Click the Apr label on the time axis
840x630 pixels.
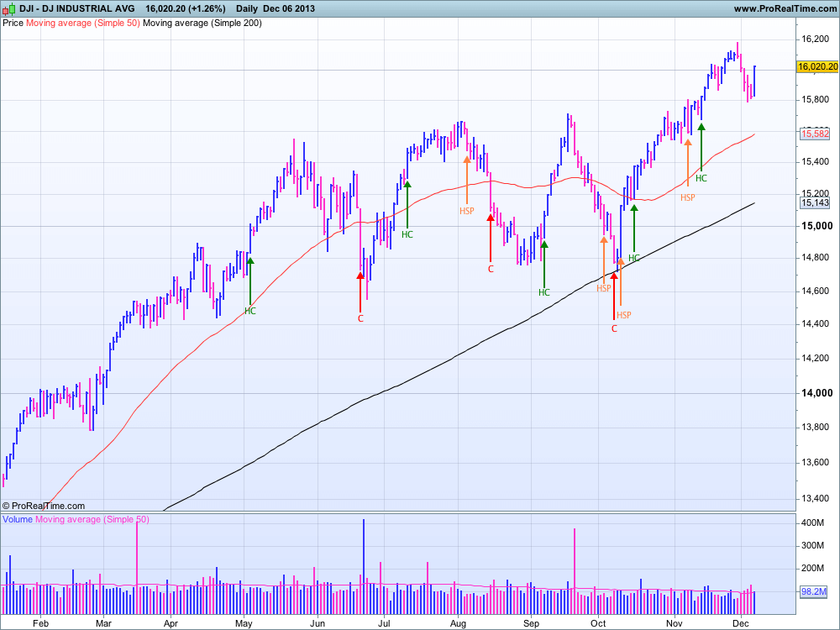(x=171, y=623)
